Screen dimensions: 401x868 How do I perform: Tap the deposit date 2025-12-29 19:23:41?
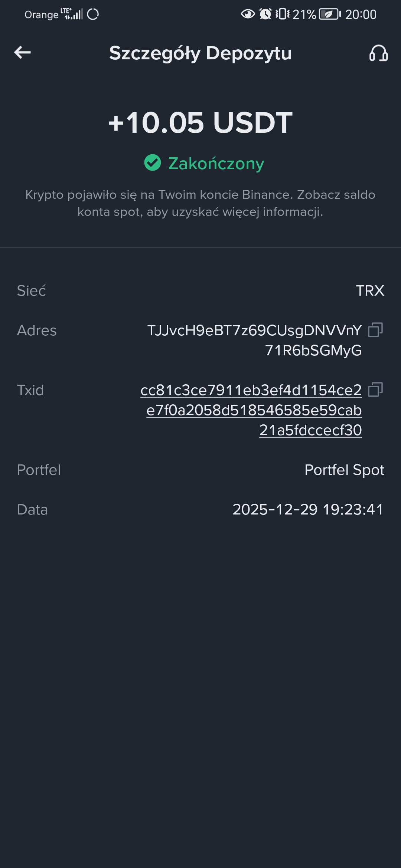[308, 510]
